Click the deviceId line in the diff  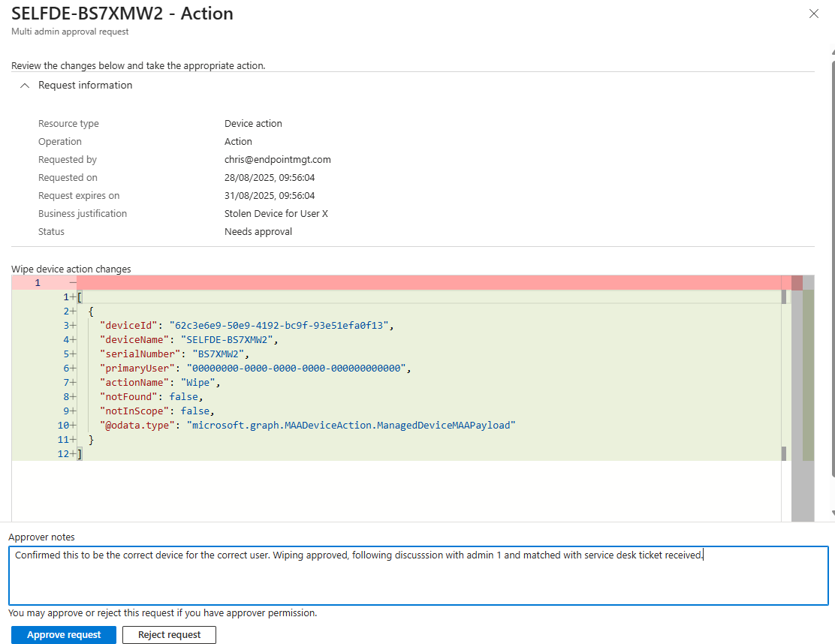point(246,325)
